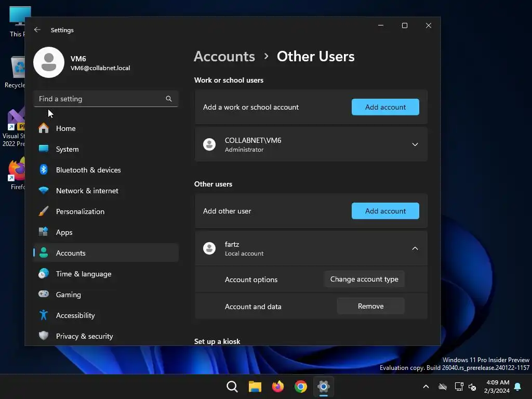This screenshot has height=399, width=532.
Task: Open File Explorer from the taskbar
Action: click(x=255, y=387)
